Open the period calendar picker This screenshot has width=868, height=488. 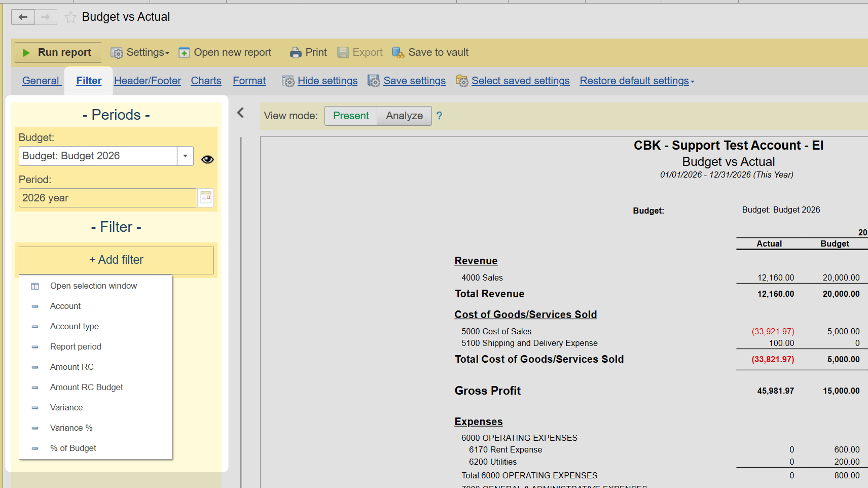point(206,198)
